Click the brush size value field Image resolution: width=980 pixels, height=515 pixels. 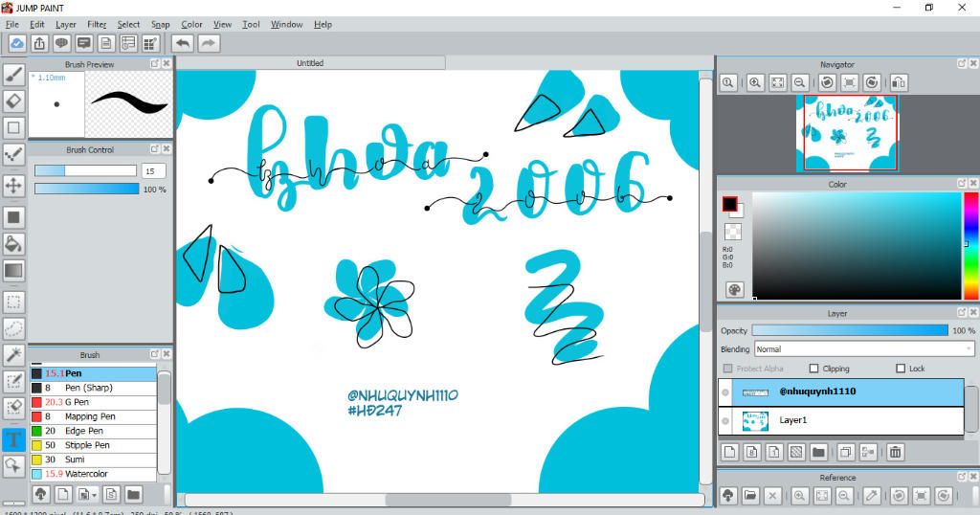153,170
